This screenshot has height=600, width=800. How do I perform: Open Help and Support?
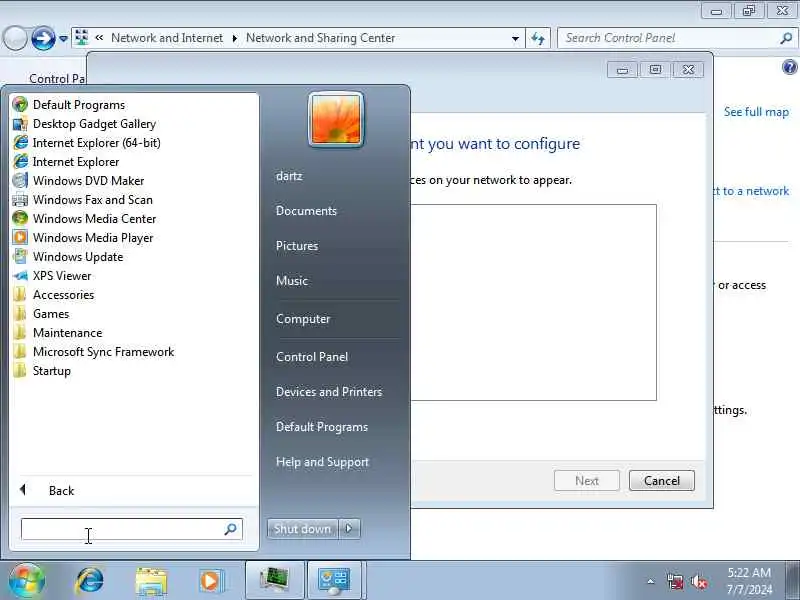coord(322,462)
